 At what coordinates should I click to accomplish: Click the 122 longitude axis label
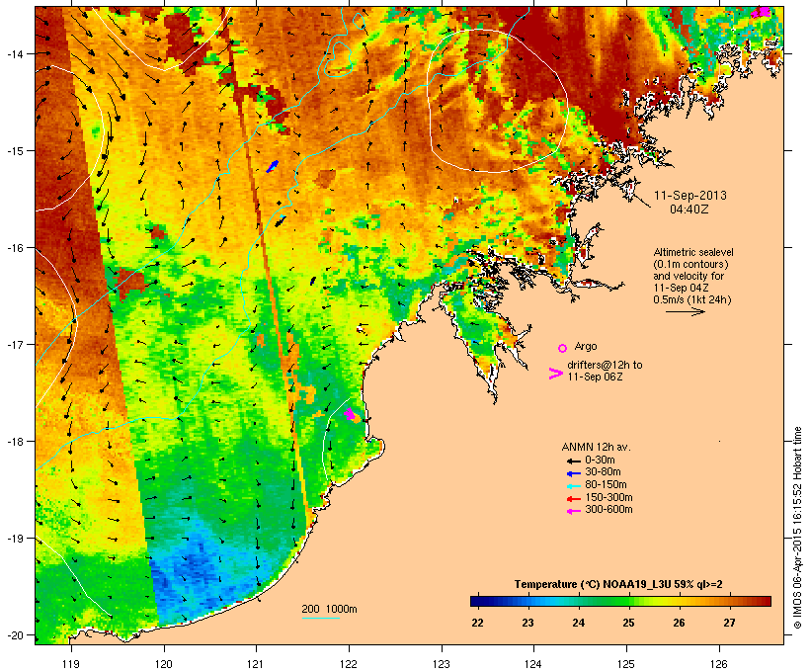pyautogui.click(x=349, y=664)
